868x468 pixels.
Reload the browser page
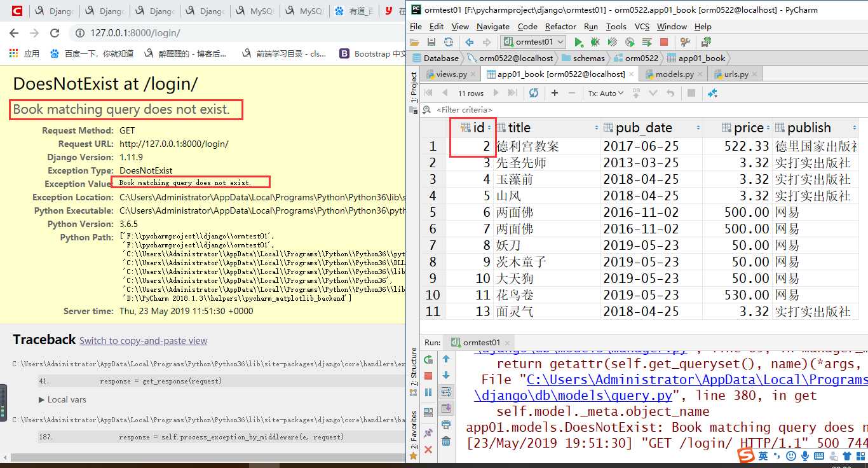tap(55, 33)
